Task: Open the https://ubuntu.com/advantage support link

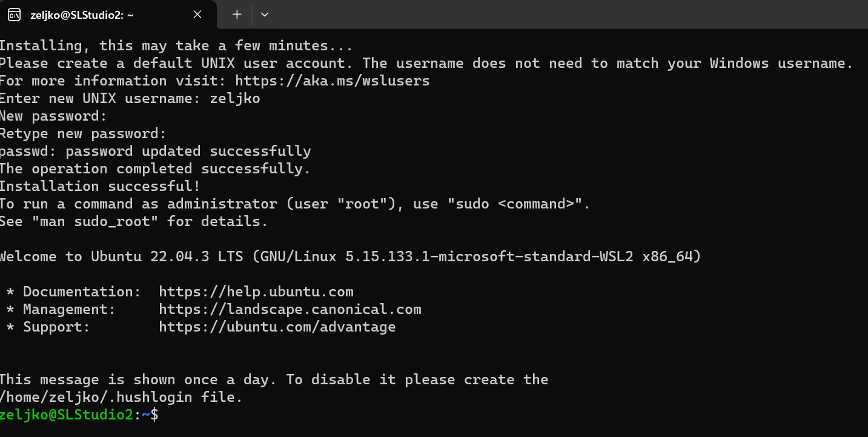Action: pyautogui.click(x=277, y=327)
